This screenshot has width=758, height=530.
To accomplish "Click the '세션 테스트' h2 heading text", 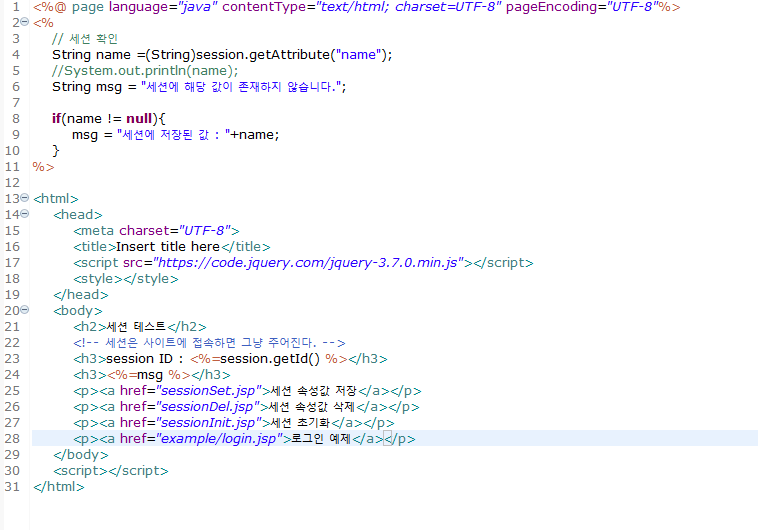I will [136, 326].
